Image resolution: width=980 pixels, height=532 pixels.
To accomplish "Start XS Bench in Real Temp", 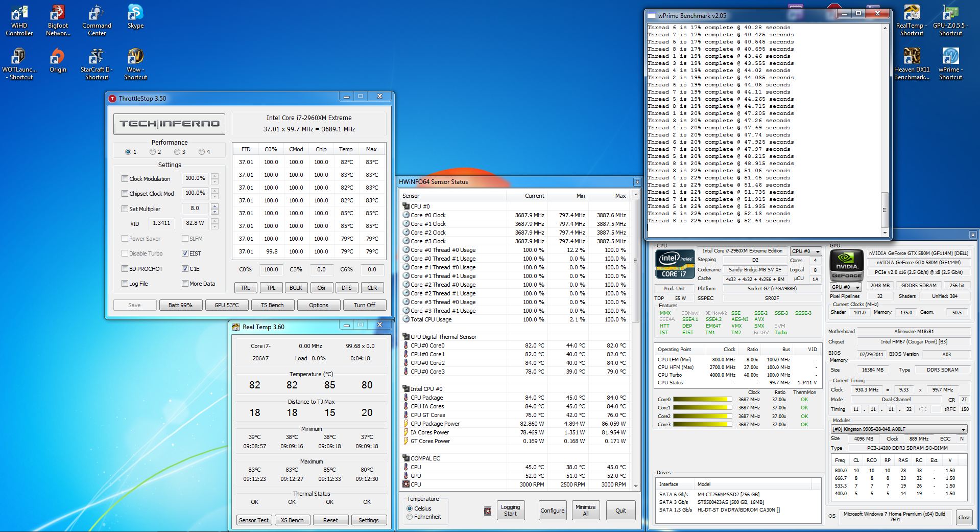I will coord(292,520).
